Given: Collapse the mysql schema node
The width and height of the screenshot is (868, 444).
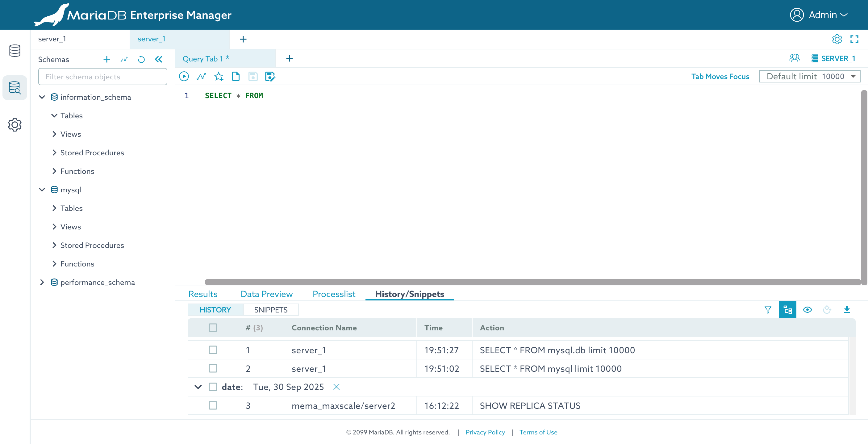Looking at the screenshot, I should point(42,190).
